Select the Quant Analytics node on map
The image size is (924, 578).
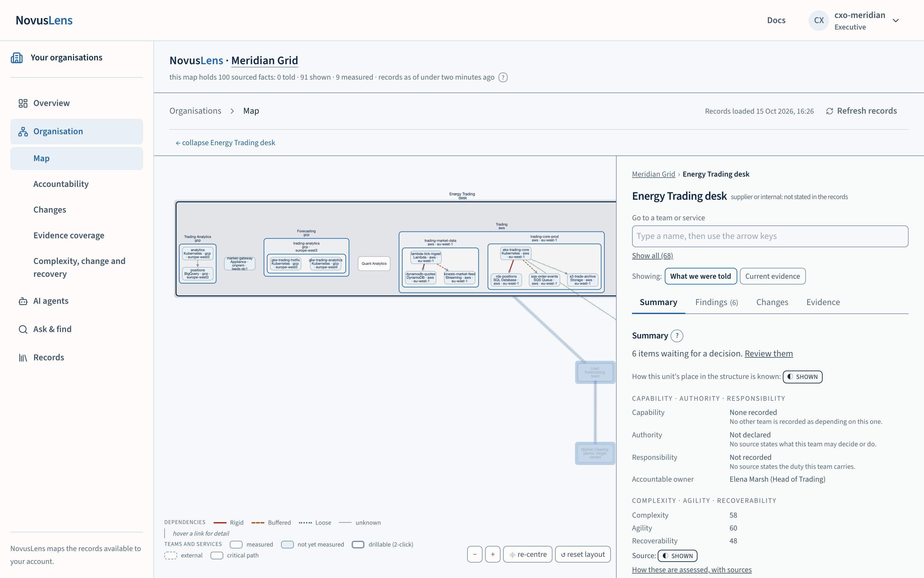coord(374,263)
